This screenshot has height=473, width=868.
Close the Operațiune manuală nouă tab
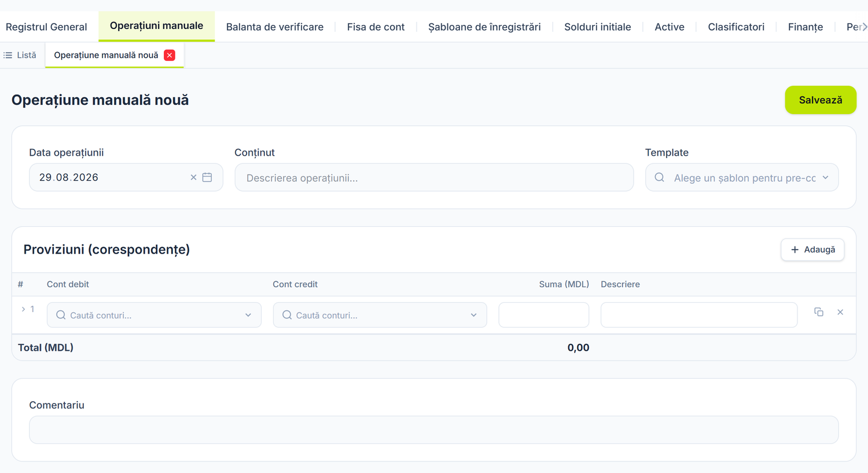pyautogui.click(x=170, y=55)
